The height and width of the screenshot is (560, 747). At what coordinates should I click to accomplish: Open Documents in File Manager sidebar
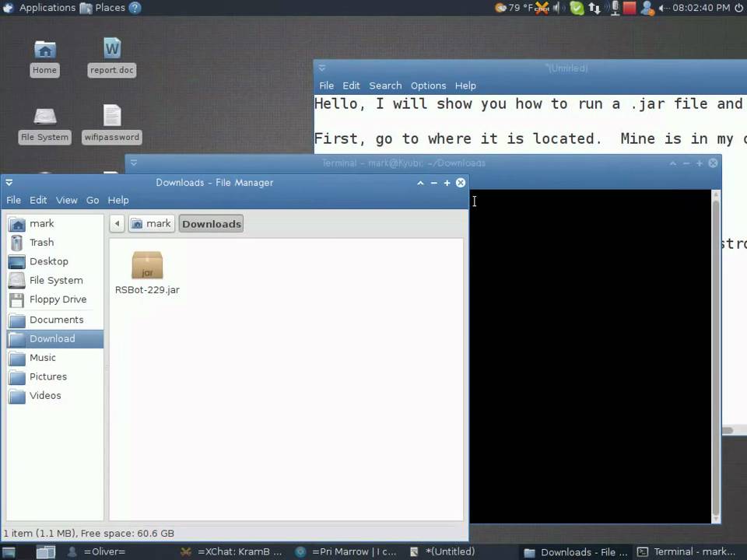tap(54, 320)
